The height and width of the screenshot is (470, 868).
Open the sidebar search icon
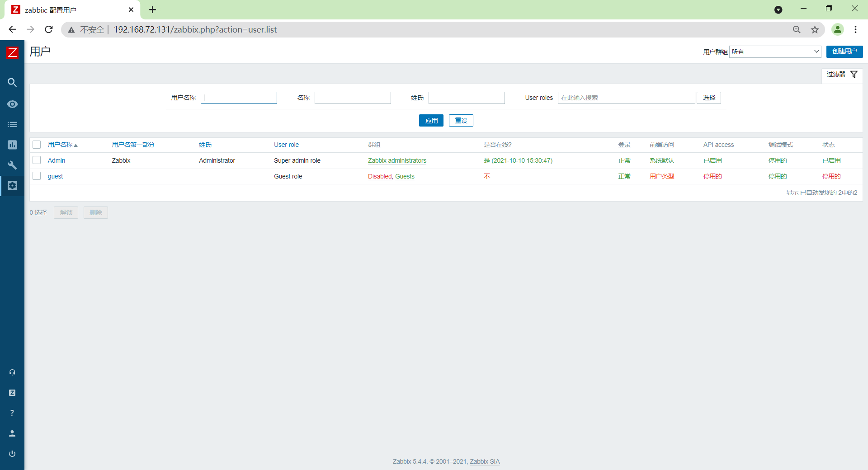click(12, 83)
